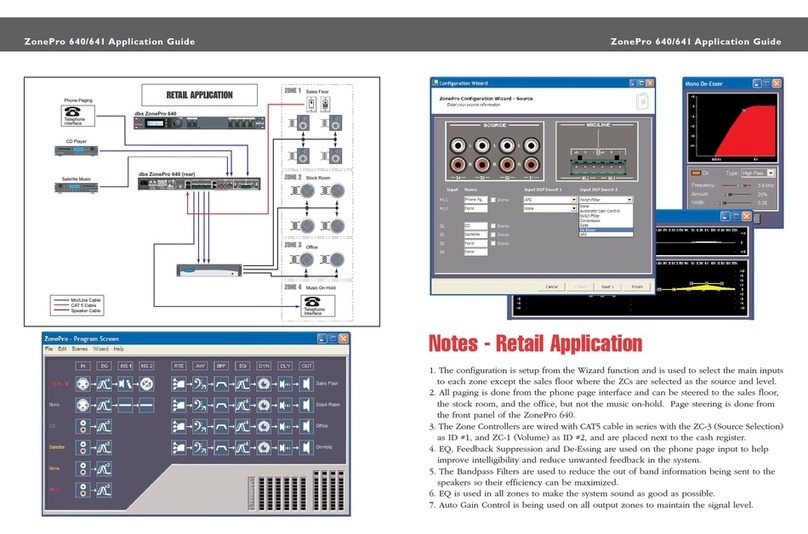Open the Satellite row EQ block
Screen dimensions: 808x534
(x=104, y=447)
